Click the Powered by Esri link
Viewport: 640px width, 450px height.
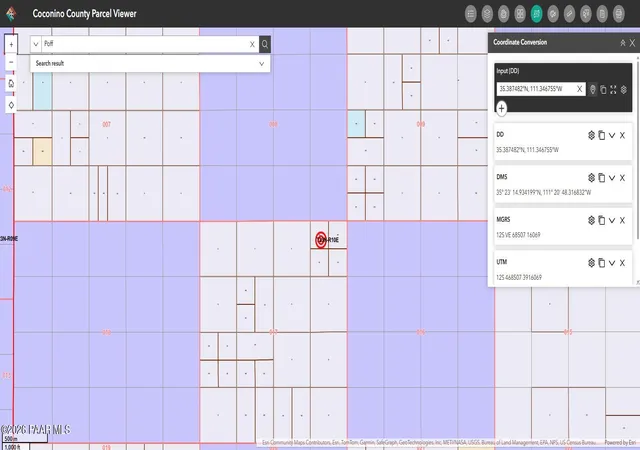(x=620, y=443)
